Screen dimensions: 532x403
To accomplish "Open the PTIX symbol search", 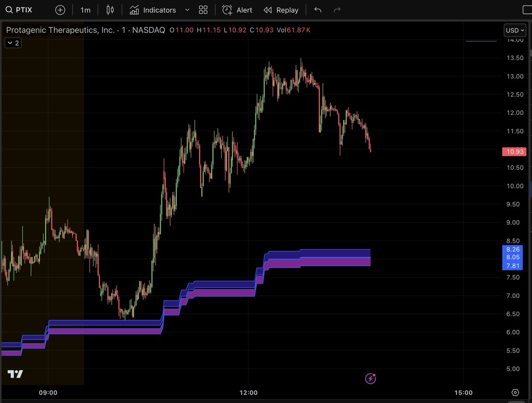I will pos(19,10).
